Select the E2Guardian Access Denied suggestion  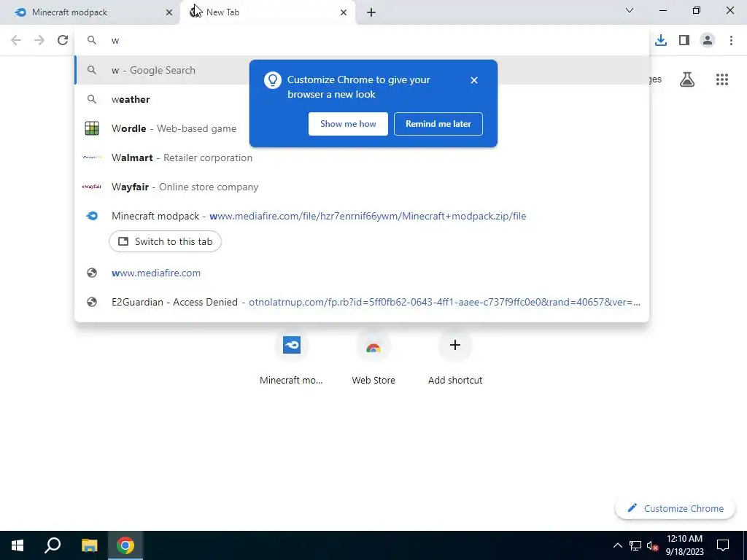[x=362, y=302]
